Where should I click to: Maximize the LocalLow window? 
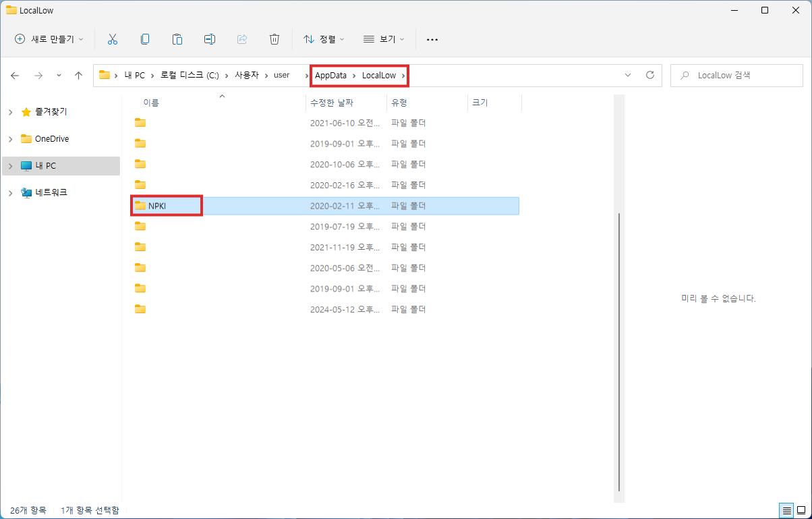(764, 10)
